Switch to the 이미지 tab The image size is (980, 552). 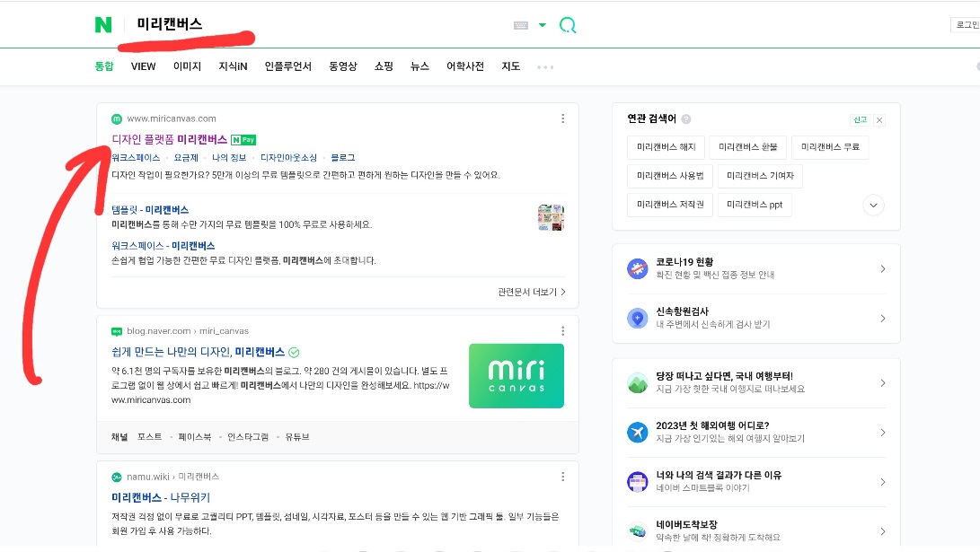coord(187,66)
